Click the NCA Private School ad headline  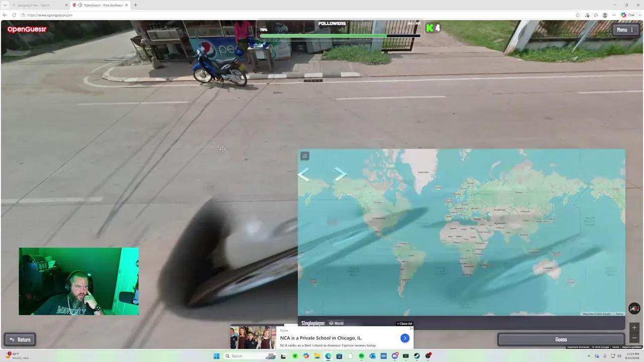[x=321, y=338]
